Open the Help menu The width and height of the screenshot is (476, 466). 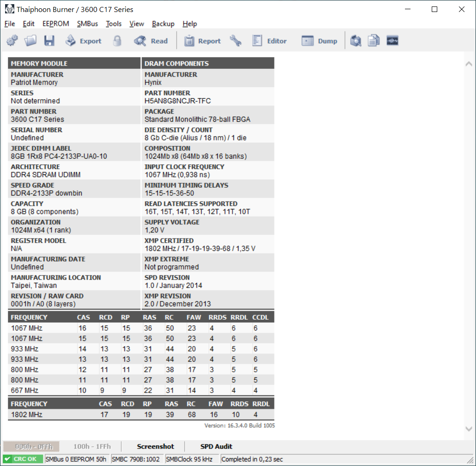(x=190, y=24)
